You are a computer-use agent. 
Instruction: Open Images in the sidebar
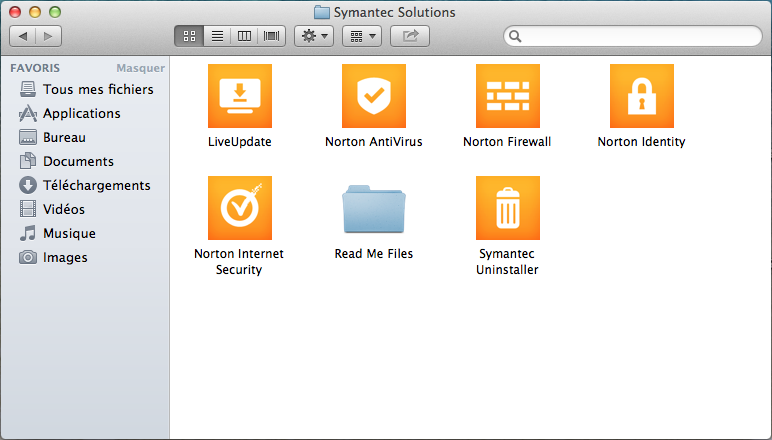tap(53, 257)
